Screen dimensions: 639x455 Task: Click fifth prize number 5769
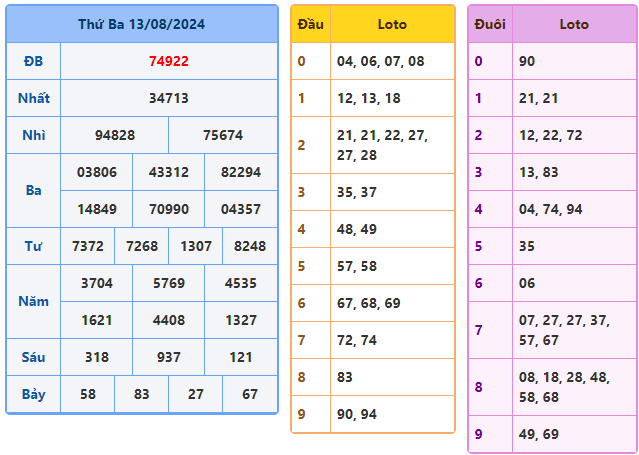[x=168, y=283]
